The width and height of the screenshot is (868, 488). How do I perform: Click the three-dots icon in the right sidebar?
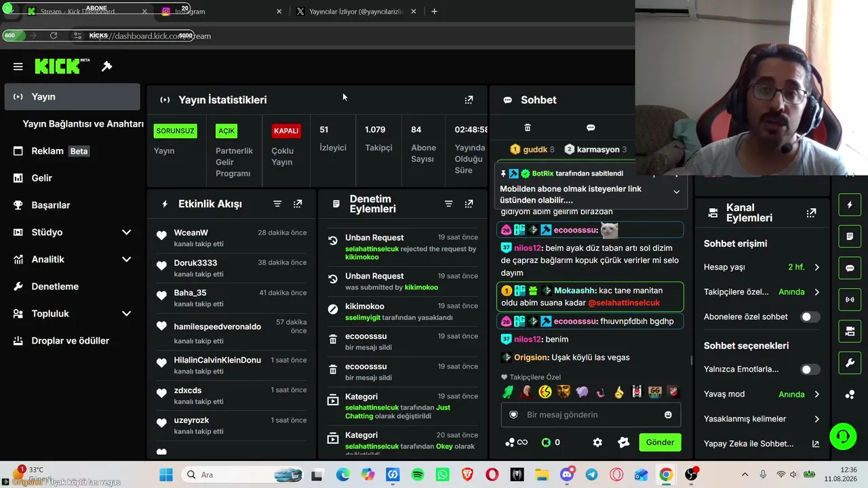(850, 394)
